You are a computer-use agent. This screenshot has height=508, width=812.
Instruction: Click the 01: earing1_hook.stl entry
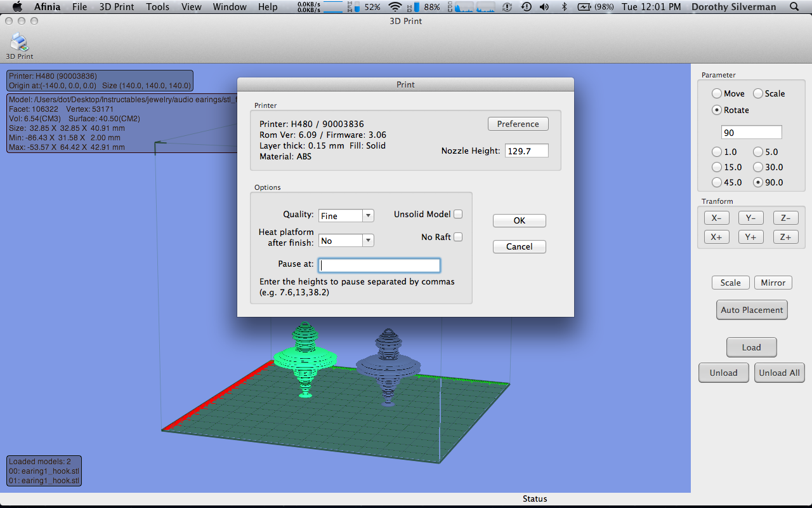click(44, 481)
